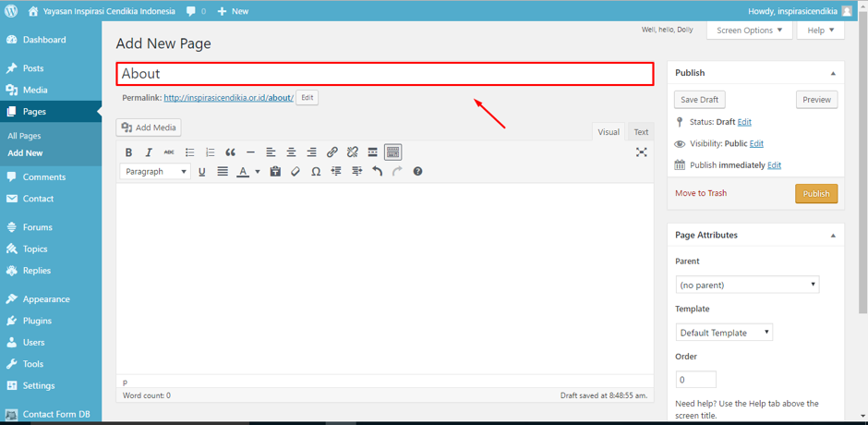Open the permalink URL
Screen dimensions: 868x425
click(x=229, y=98)
